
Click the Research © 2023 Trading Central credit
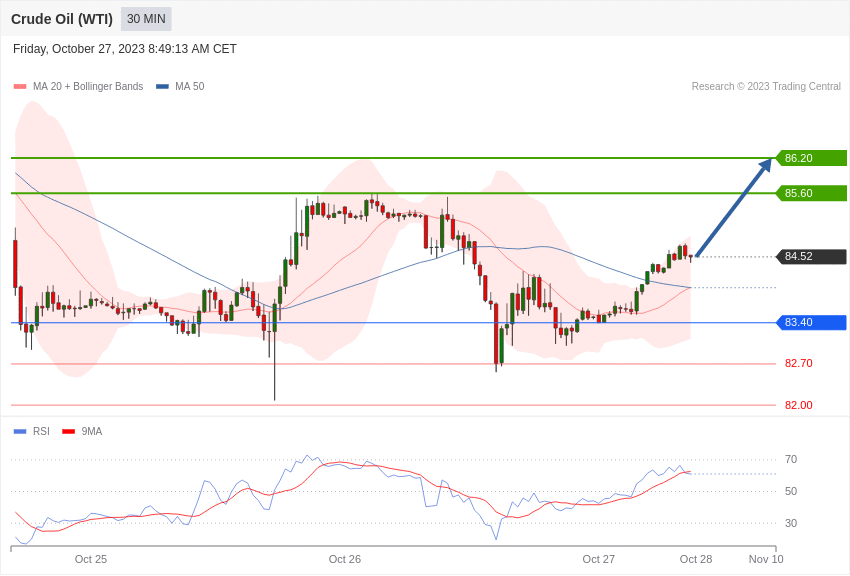click(x=766, y=87)
